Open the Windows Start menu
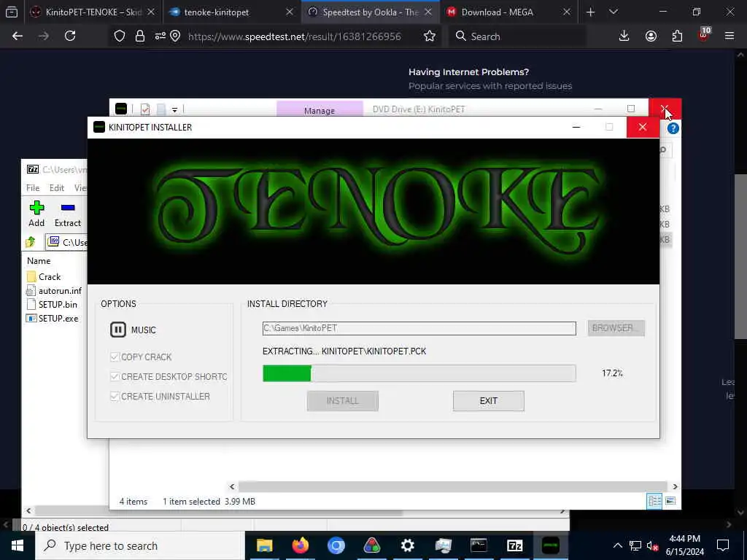747x560 pixels. point(18,545)
